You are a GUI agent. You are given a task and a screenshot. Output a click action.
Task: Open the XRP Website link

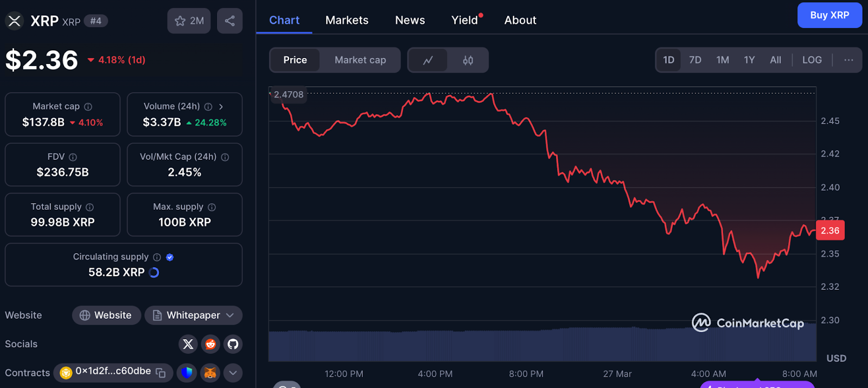pyautogui.click(x=106, y=315)
